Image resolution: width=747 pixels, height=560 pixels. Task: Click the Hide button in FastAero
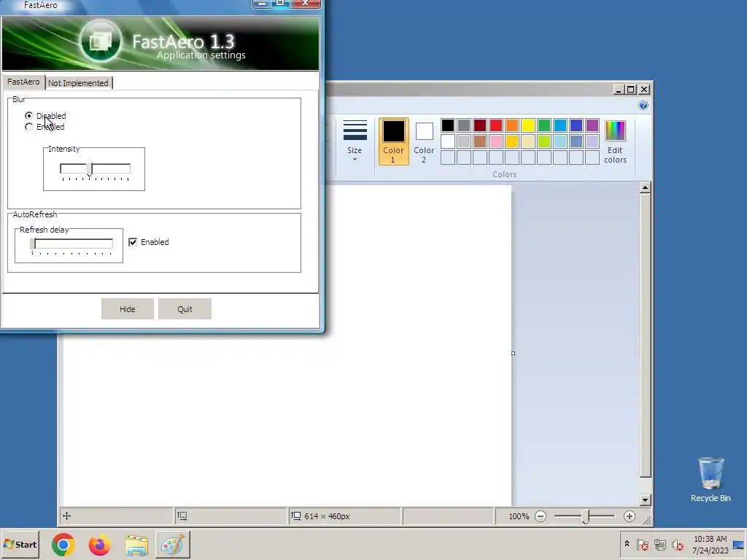[x=127, y=309]
